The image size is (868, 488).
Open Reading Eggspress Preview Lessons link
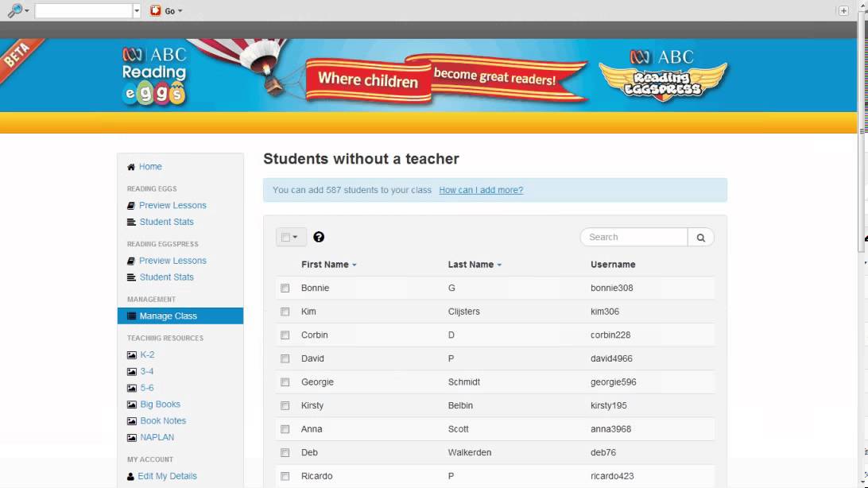pyautogui.click(x=172, y=261)
